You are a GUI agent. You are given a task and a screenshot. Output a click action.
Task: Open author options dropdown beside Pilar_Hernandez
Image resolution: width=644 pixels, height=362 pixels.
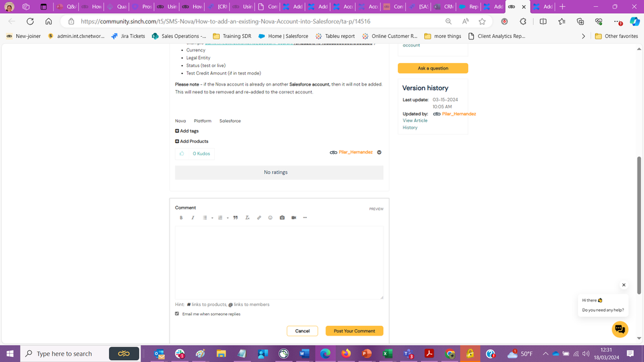379,152
